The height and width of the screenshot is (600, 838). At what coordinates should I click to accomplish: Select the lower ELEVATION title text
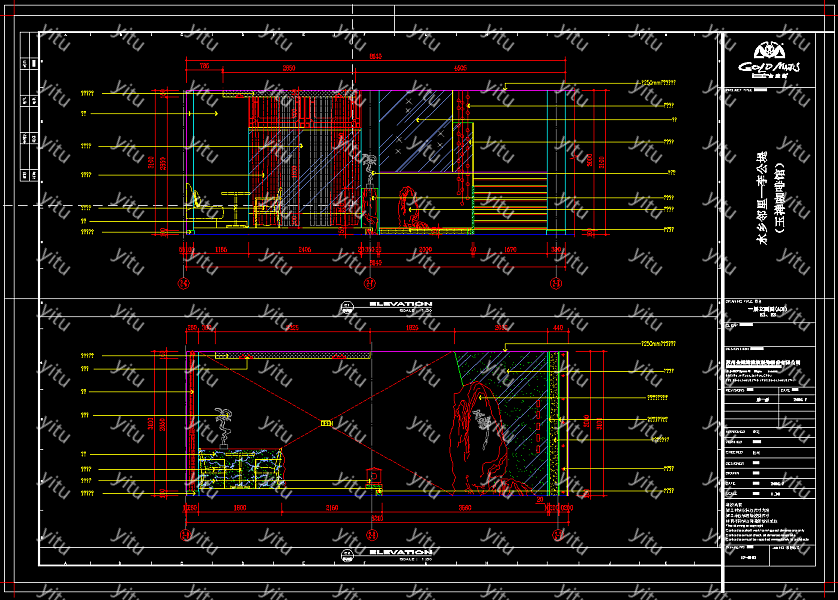[400, 552]
